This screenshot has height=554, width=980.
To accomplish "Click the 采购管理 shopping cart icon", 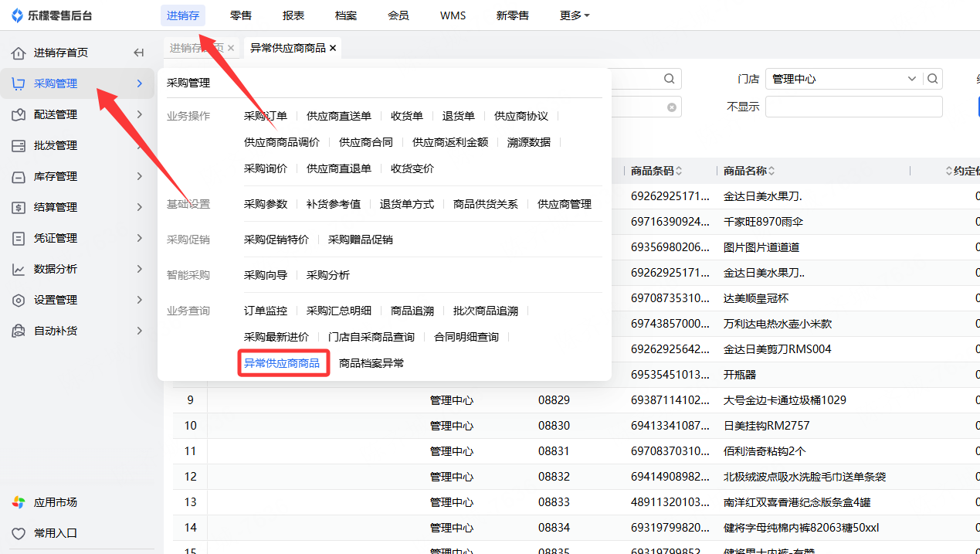I will tap(19, 83).
